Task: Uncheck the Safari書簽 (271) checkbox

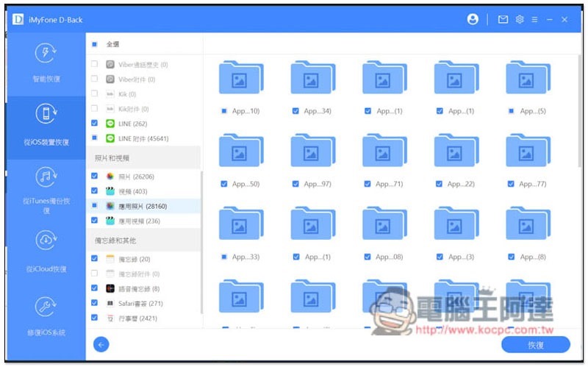Action: tap(95, 303)
